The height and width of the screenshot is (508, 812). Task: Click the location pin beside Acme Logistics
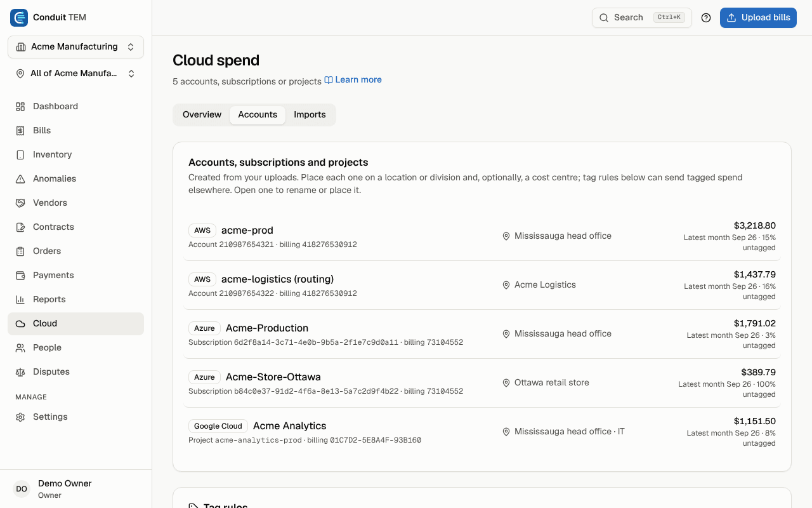[506, 285]
